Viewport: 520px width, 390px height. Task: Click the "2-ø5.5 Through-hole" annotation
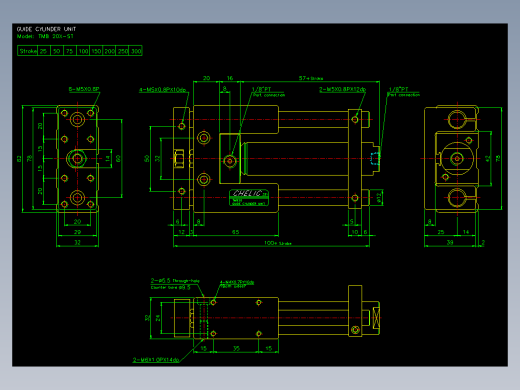click(x=175, y=281)
